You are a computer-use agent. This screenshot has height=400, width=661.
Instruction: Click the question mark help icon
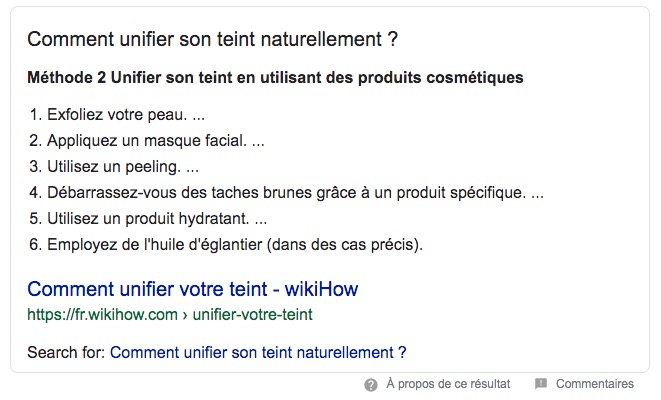[x=371, y=384]
